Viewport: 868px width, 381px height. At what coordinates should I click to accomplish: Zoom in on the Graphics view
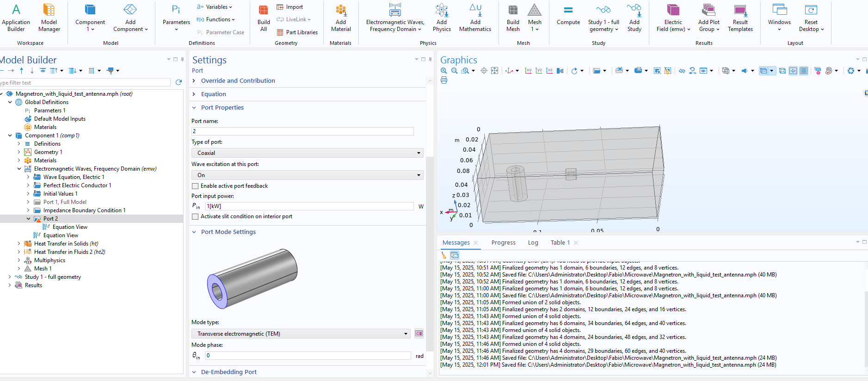click(443, 71)
